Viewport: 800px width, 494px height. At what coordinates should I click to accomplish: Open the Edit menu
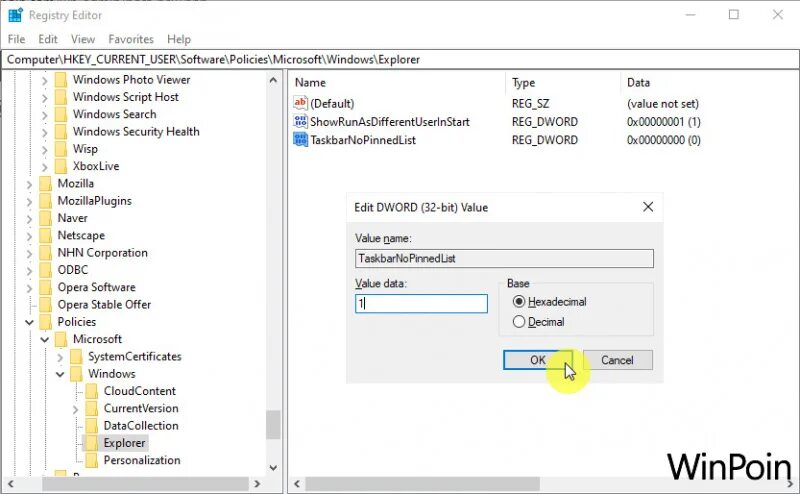point(48,39)
